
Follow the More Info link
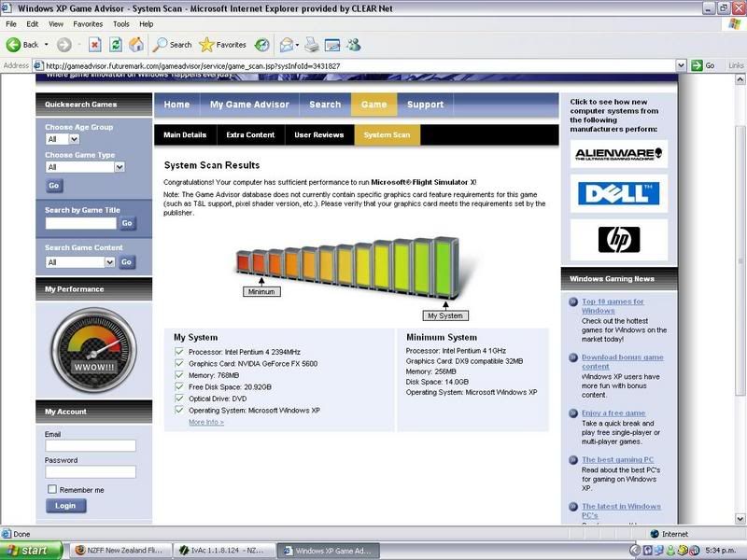[205, 422]
